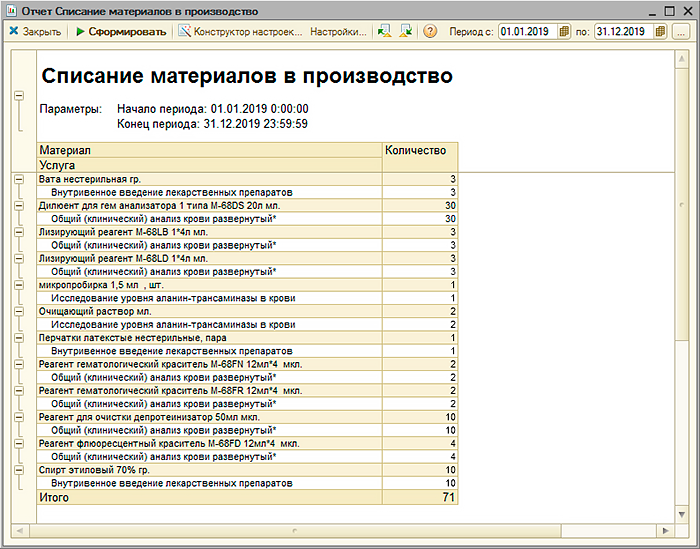The width and height of the screenshot is (700, 549).
Task: Collapse the Дилюент для гем анализатора group
Action: tap(18, 205)
